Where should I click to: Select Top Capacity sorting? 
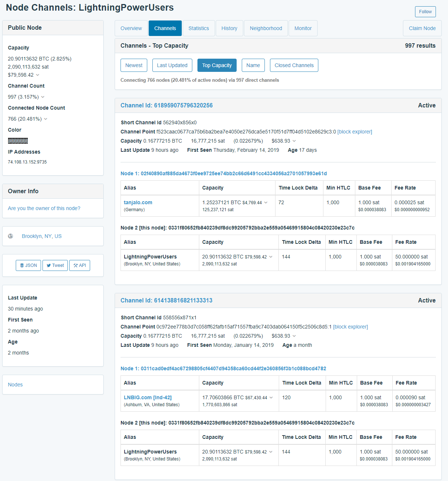click(217, 65)
